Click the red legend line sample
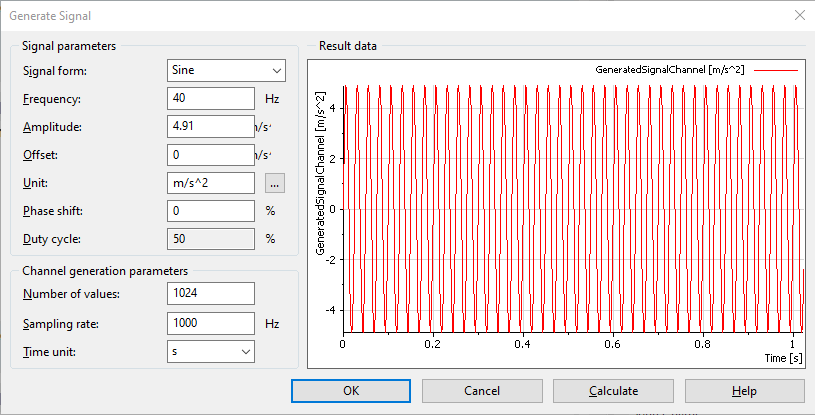 (x=776, y=70)
